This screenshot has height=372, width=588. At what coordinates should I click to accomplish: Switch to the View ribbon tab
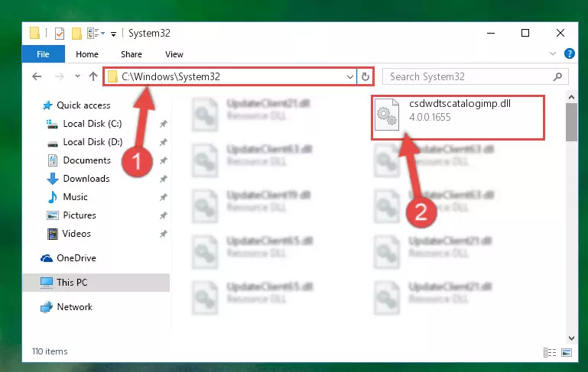pos(174,54)
